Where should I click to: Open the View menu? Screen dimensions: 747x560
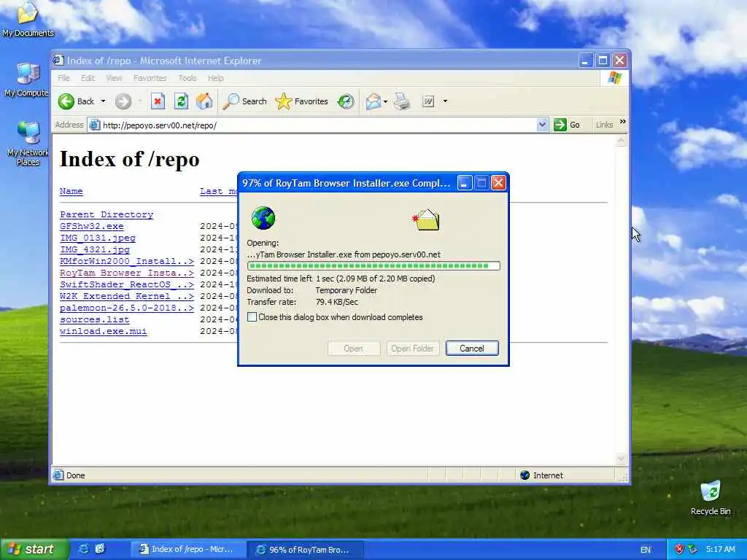point(114,78)
